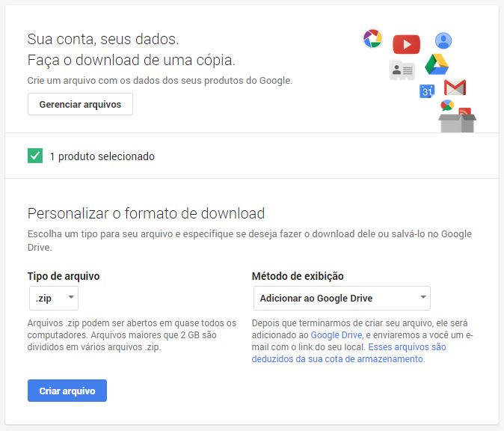The width and height of the screenshot is (504, 431).
Task: Click the multicolor chat bubble icon
Action: (x=447, y=106)
